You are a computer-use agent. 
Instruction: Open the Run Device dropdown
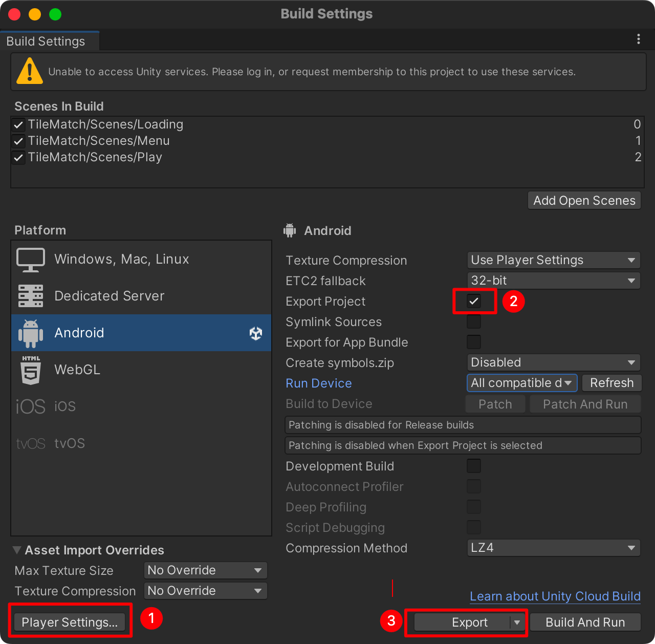[x=522, y=383]
